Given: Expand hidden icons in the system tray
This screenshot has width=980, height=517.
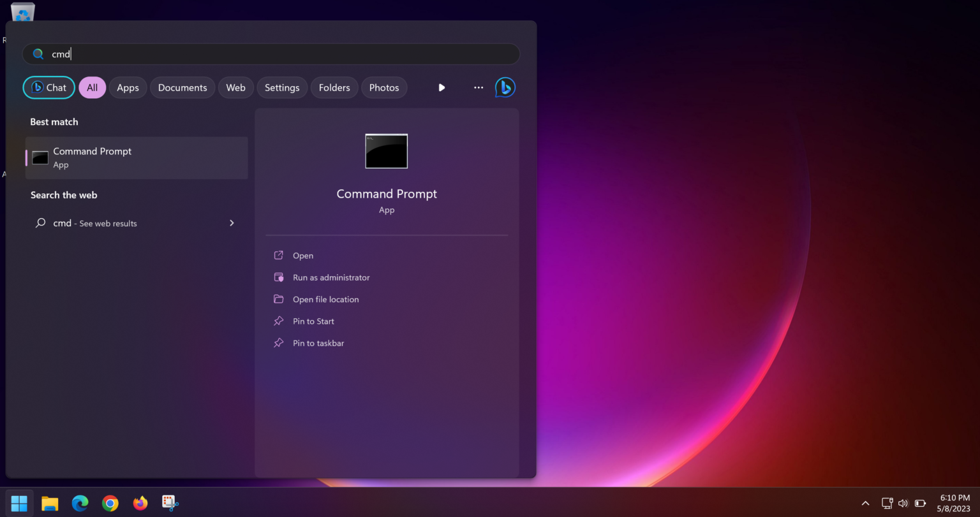Looking at the screenshot, I should click(865, 503).
